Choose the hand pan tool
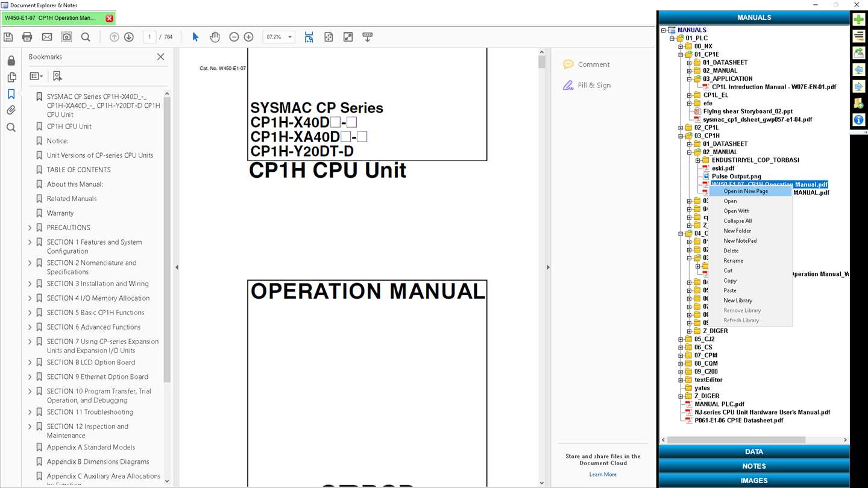This screenshot has height=488, width=868. point(215,37)
